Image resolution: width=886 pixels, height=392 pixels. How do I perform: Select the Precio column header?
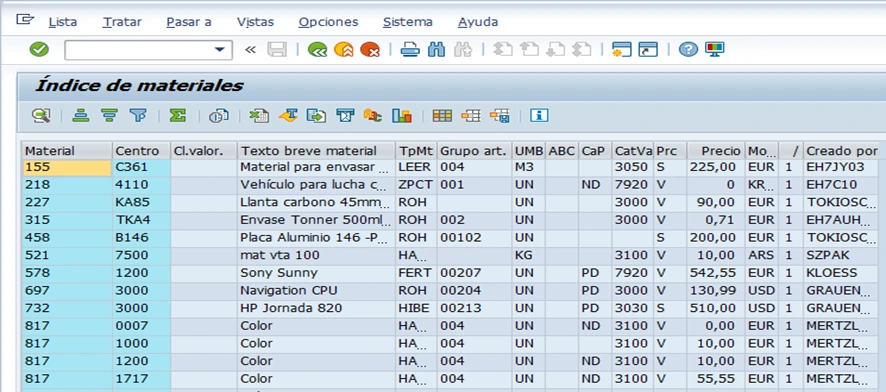click(x=716, y=151)
